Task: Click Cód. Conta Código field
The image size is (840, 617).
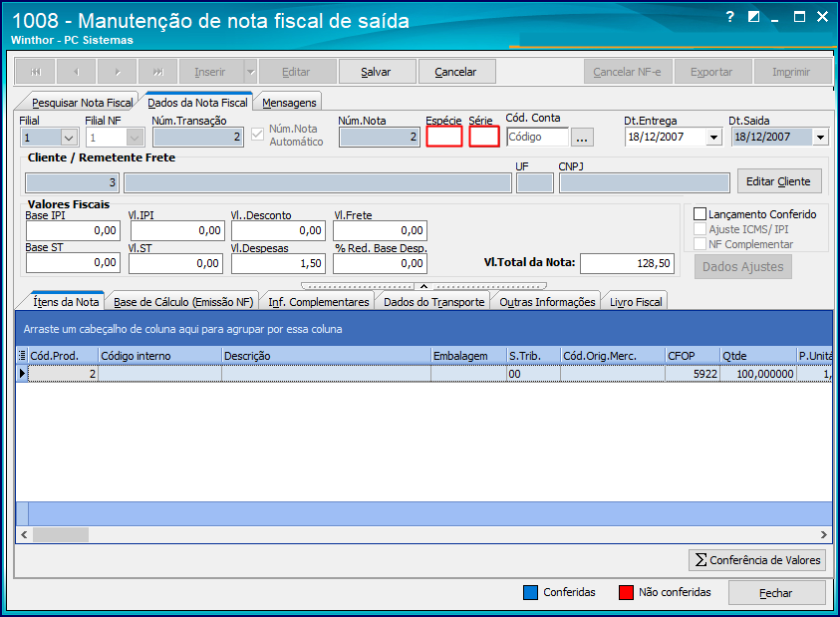Action: pos(537,137)
